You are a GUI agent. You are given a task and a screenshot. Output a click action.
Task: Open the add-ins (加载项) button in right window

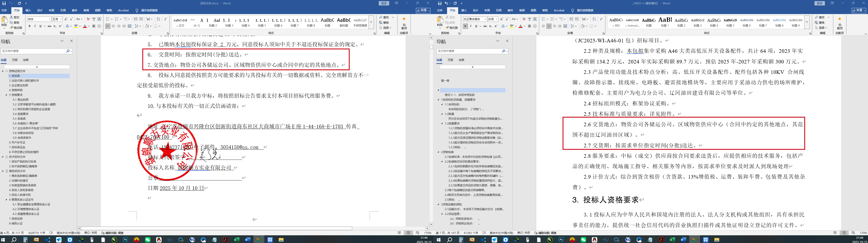(x=840, y=23)
